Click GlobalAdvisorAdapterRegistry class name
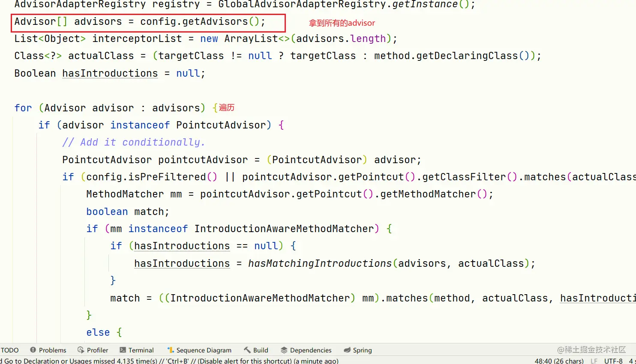This screenshot has height=364, width=636. 303,4
